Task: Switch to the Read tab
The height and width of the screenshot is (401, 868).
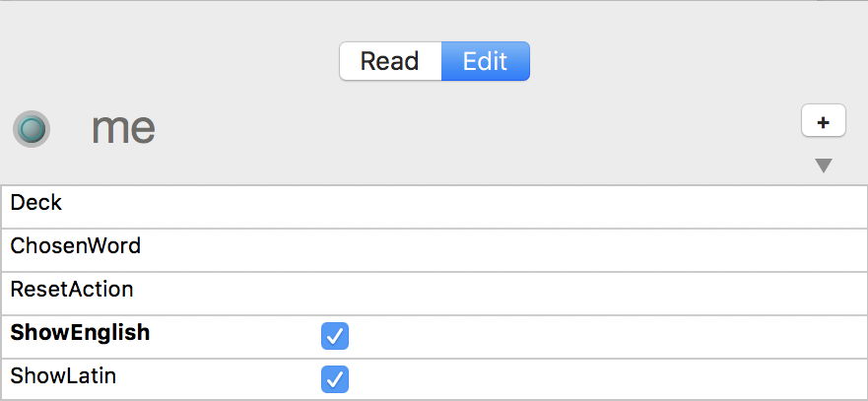Action: click(x=389, y=61)
